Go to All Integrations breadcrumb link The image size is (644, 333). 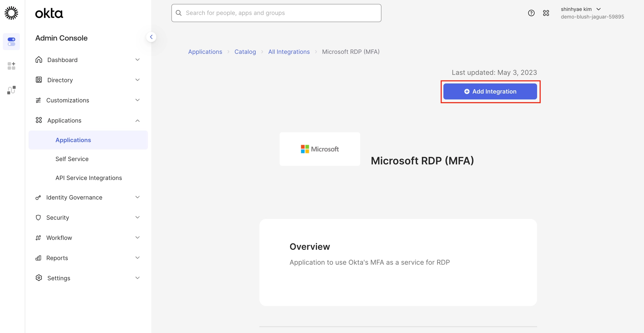click(x=289, y=52)
